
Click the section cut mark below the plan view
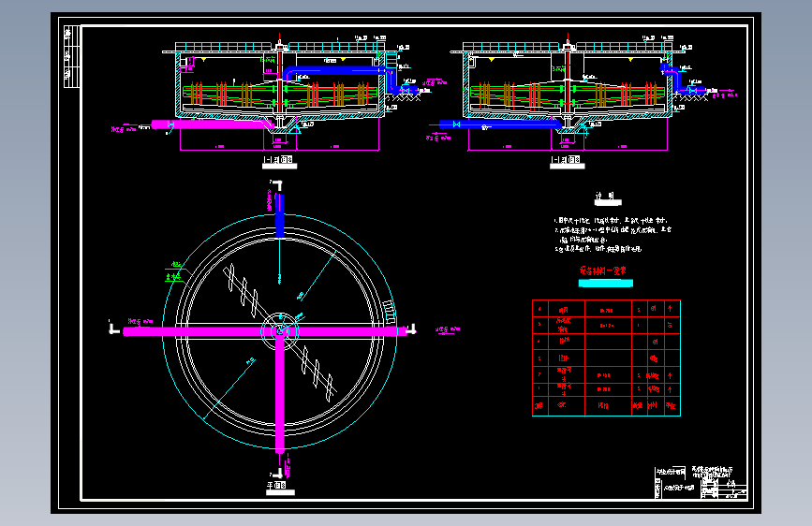coord(276,472)
